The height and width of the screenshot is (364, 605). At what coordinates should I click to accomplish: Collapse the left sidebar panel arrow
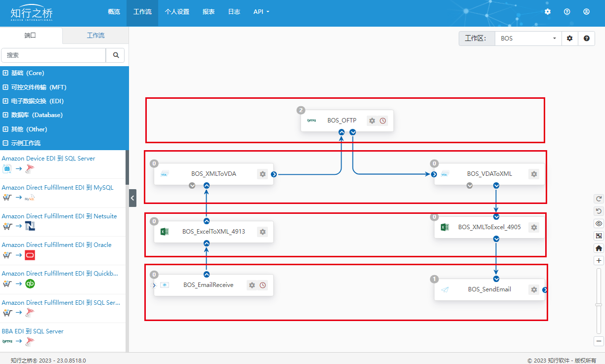[132, 198]
